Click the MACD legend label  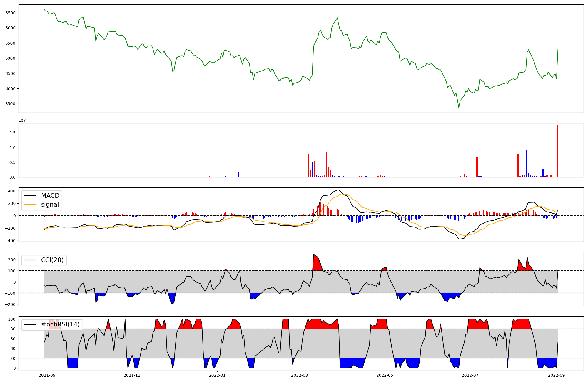tap(50, 196)
